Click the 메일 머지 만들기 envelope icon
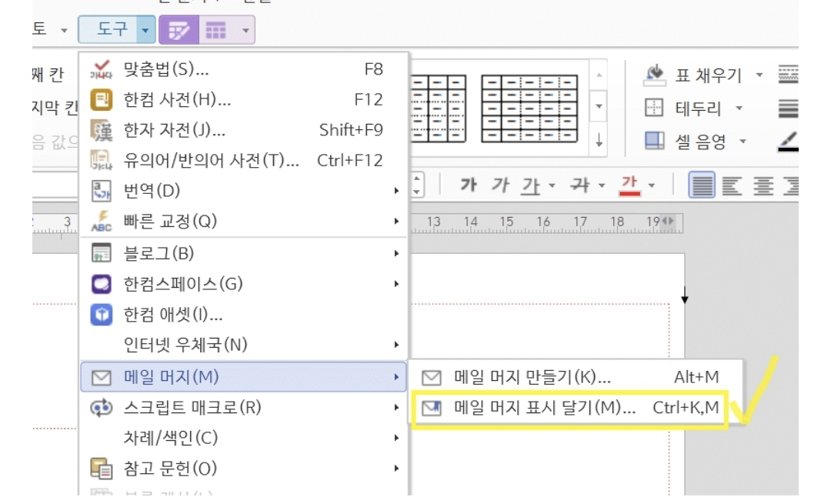The height and width of the screenshot is (504, 831). point(432,377)
